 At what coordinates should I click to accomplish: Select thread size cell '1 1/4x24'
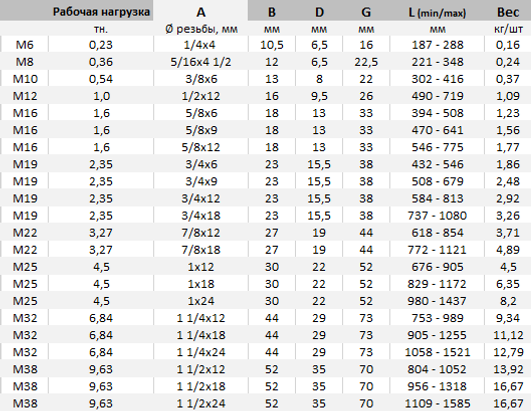[201, 352]
